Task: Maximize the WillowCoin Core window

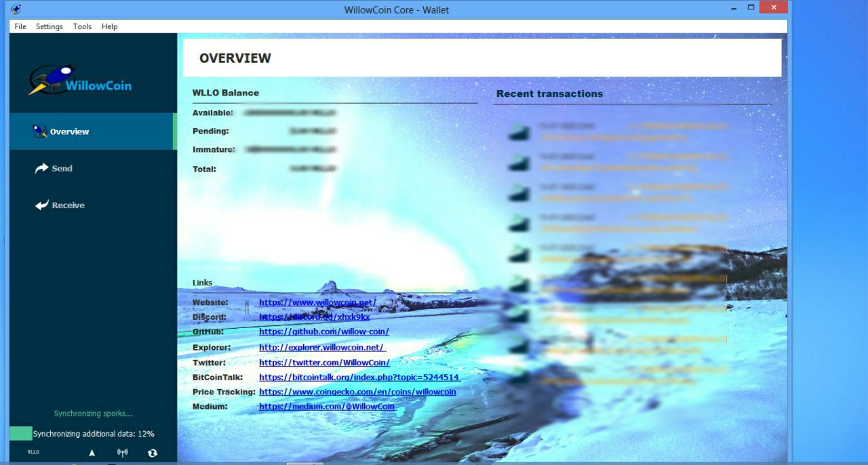Action: [751, 8]
